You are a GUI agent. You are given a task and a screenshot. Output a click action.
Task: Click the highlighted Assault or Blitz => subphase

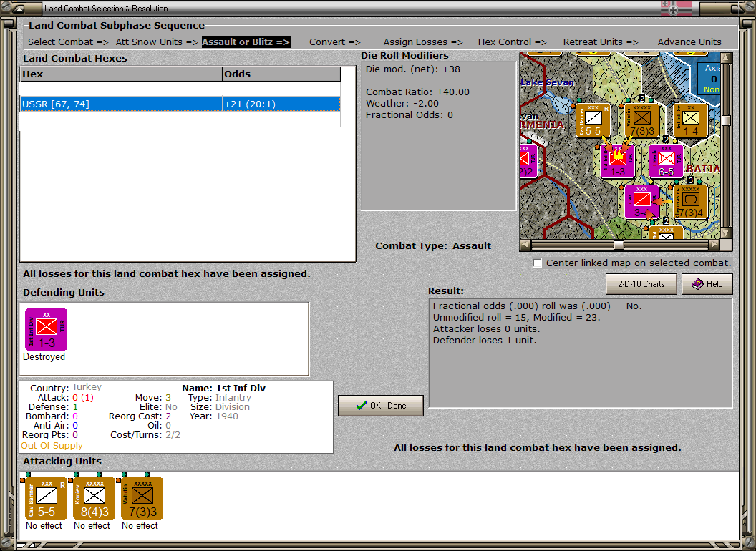pyautogui.click(x=246, y=42)
